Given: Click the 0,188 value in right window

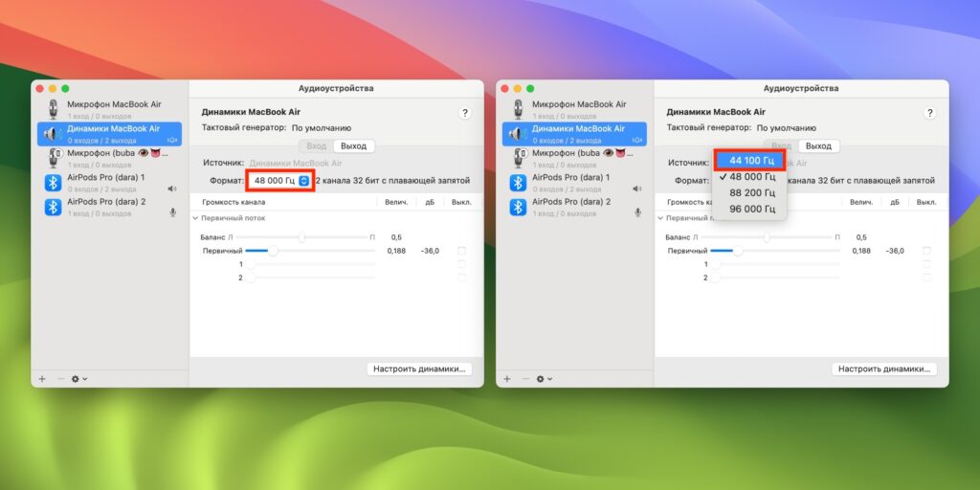Looking at the screenshot, I should [x=860, y=251].
